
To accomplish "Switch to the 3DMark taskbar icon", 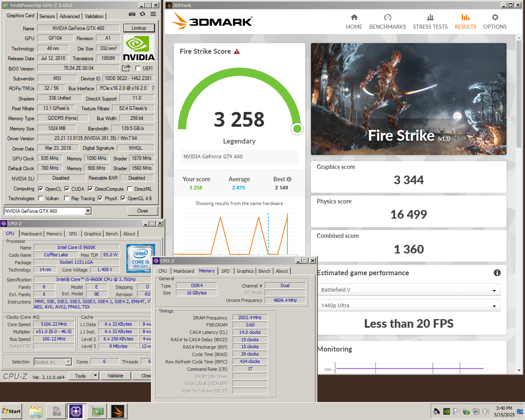I will point(118,411).
